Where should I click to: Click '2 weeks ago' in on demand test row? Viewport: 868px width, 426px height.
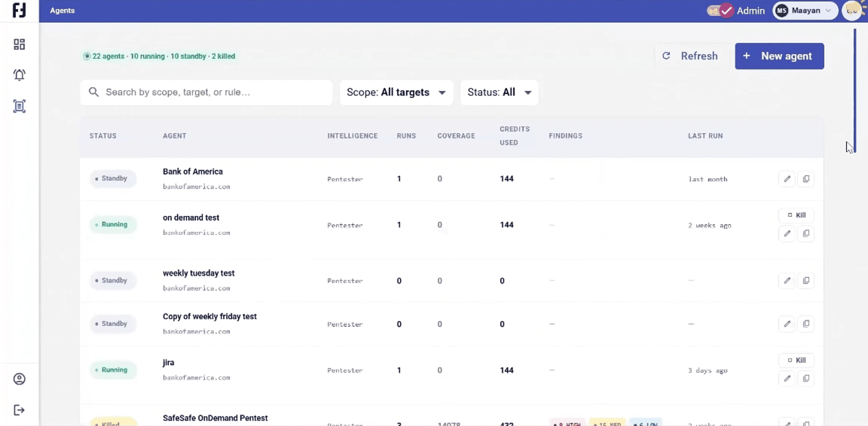[710, 226]
